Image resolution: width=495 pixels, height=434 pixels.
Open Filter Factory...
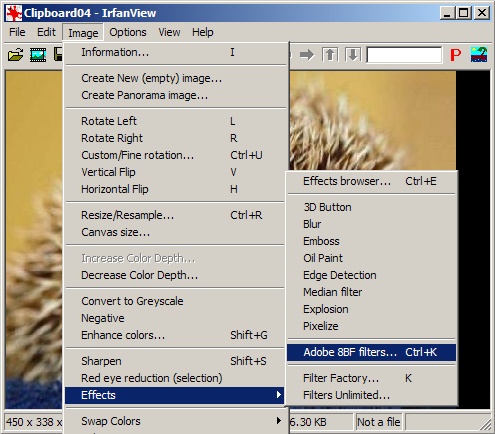[x=371, y=378]
